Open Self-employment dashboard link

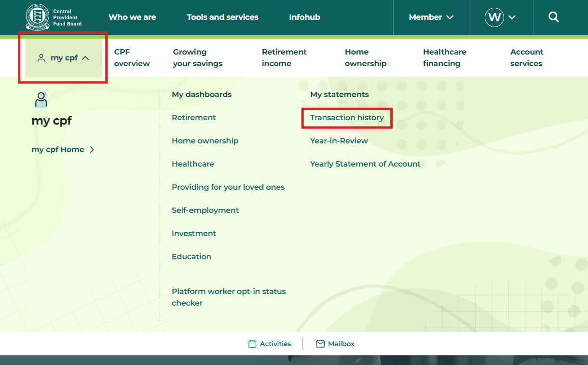(205, 211)
